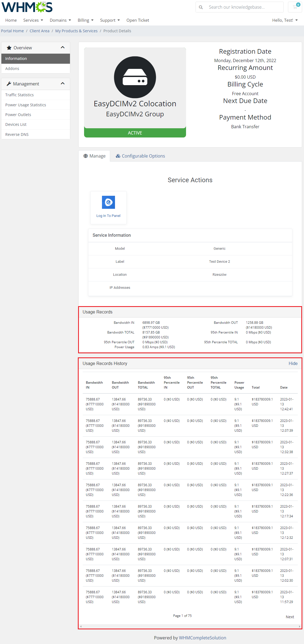Click the 'Usage Records History' heading
304x644 pixels.
pyautogui.click(x=105, y=363)
